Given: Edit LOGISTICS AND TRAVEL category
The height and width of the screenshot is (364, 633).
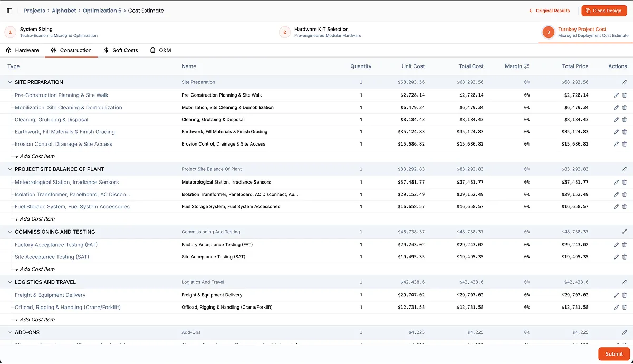Looking at the screenshot, I should click(625, 282).
